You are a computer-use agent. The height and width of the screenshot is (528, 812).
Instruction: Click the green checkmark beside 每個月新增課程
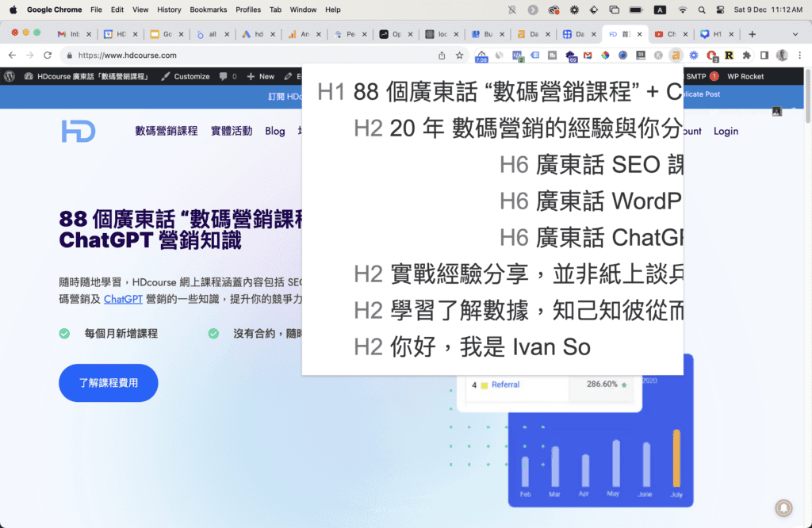(x=64, y=335)
